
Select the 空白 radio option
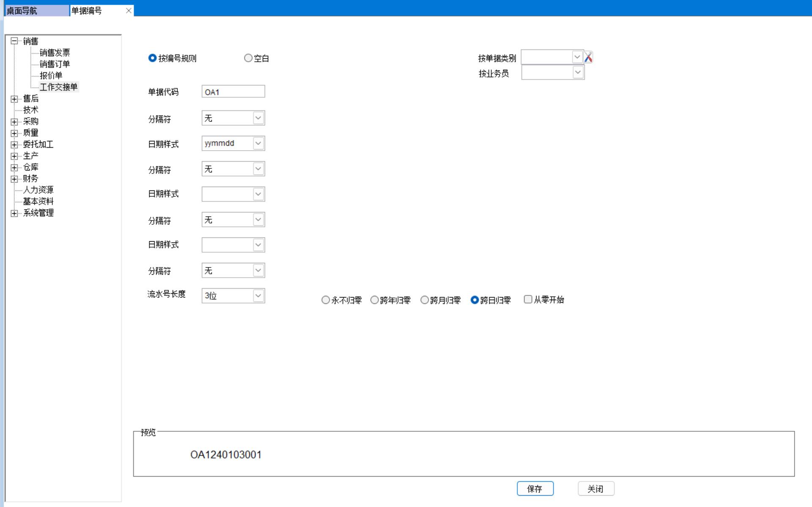[x=248, y=58]
